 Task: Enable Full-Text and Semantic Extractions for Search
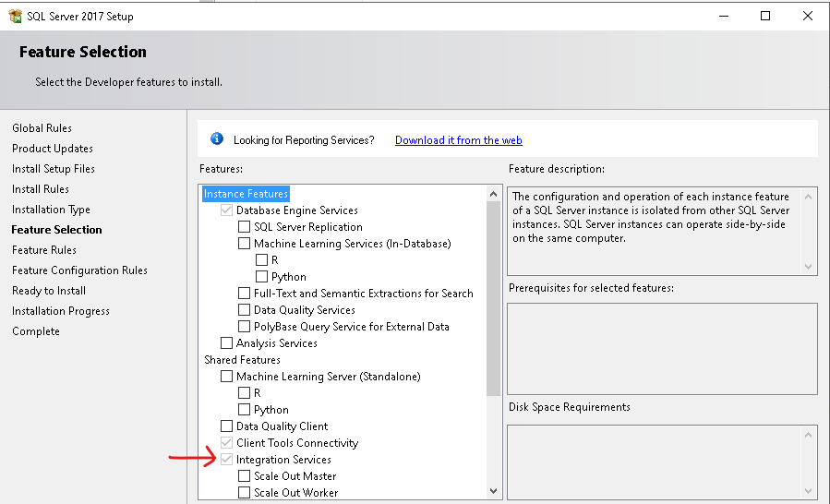point(245,294)
